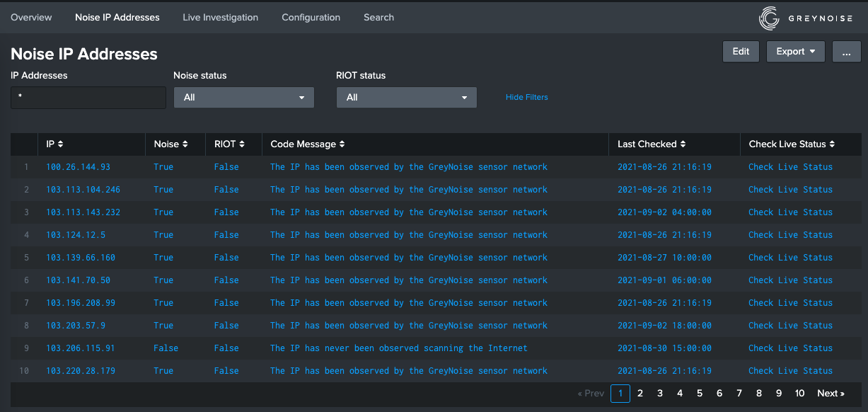This screenshot has height=412, width=868.
Task: Go to page 10 of results
Action: [x=799, y=394]
